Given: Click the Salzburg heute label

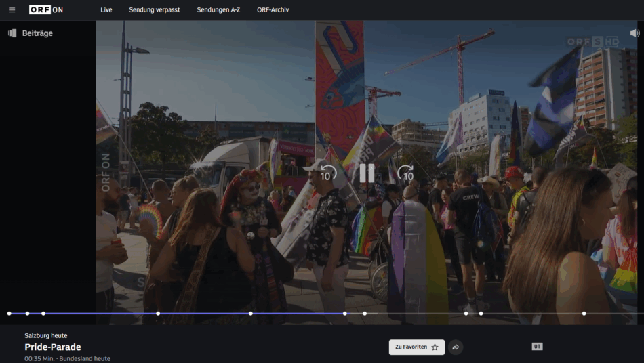Looking at the screenshot, I should click(46, 335).
